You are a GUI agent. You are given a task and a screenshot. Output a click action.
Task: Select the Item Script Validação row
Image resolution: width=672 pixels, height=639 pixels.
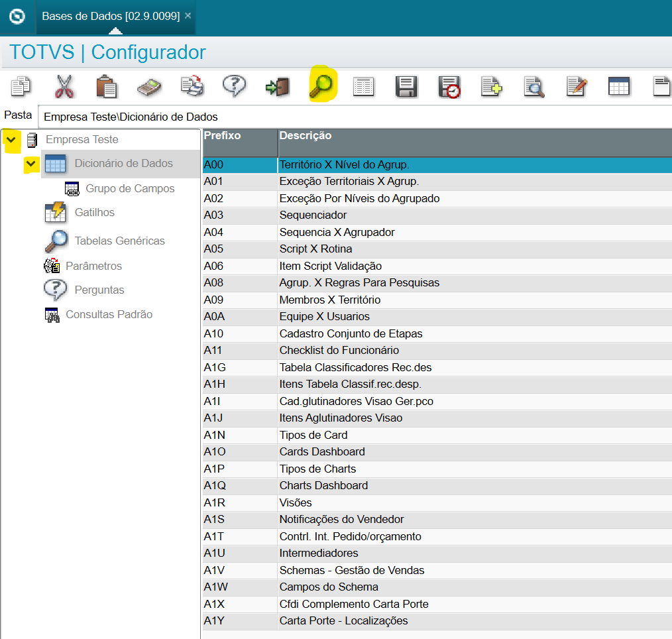coord(437,266)
